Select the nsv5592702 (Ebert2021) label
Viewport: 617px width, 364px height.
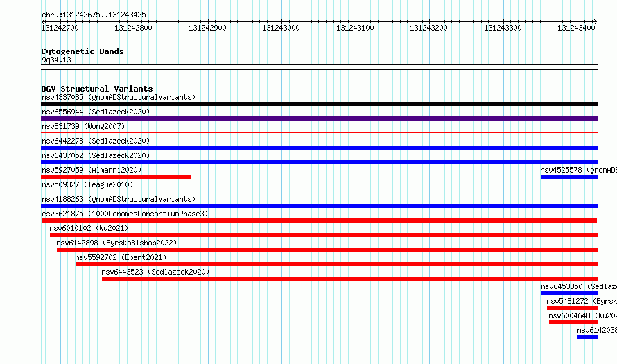pos(121,257)
